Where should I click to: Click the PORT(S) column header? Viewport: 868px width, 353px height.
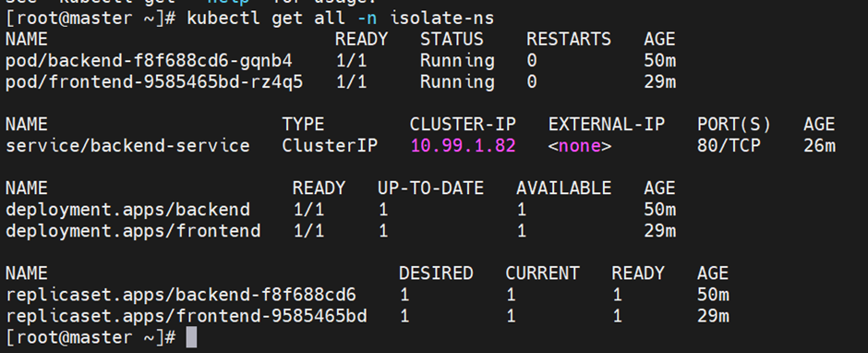pyautogui.click(x=734, y=124)
